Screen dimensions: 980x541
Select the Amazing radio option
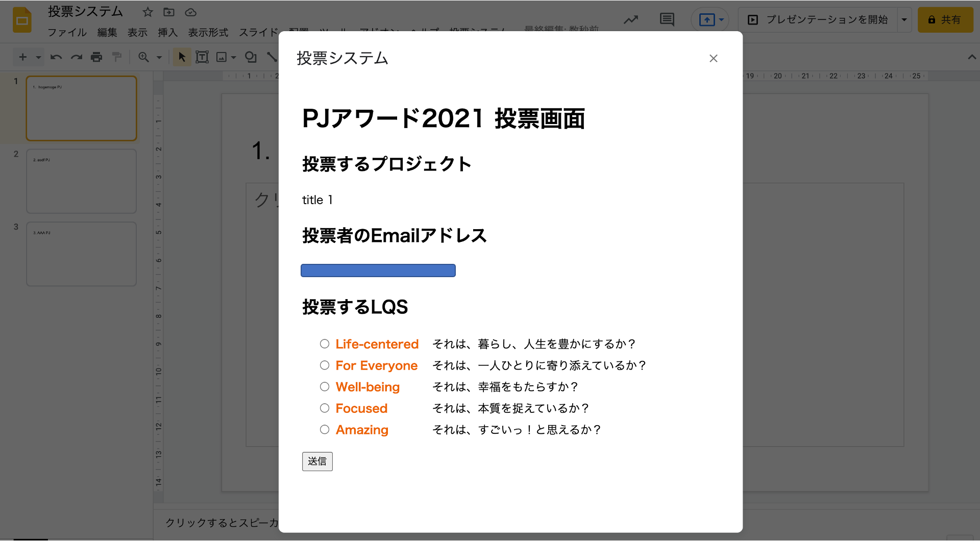325,430
